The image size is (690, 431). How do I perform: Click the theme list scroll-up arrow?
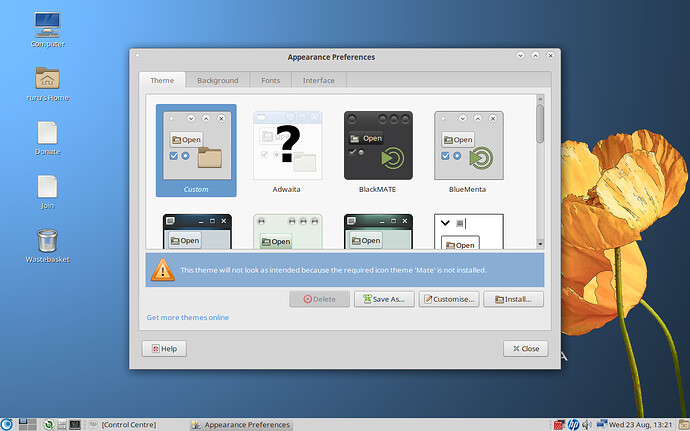[540, 99]
